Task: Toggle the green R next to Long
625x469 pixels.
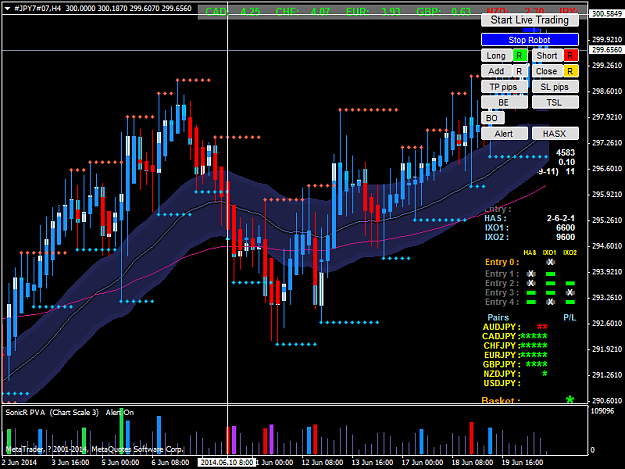Action: click(519, 56)
